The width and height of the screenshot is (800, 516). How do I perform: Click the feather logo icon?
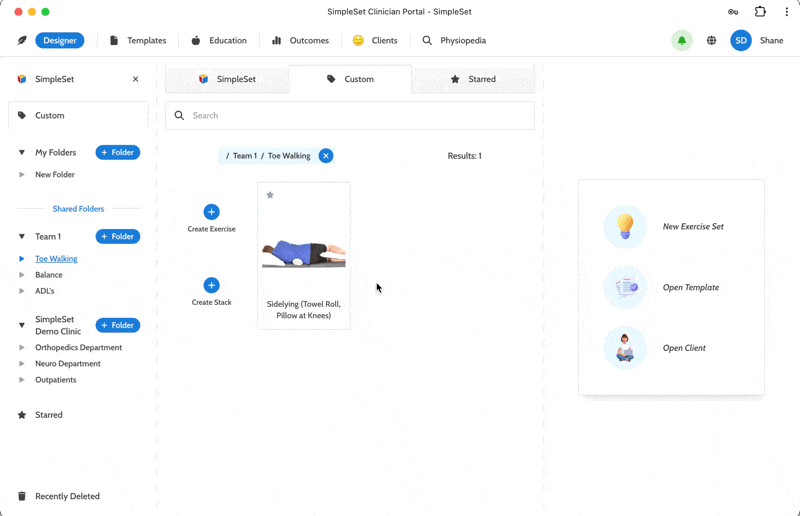pos(21,40)
